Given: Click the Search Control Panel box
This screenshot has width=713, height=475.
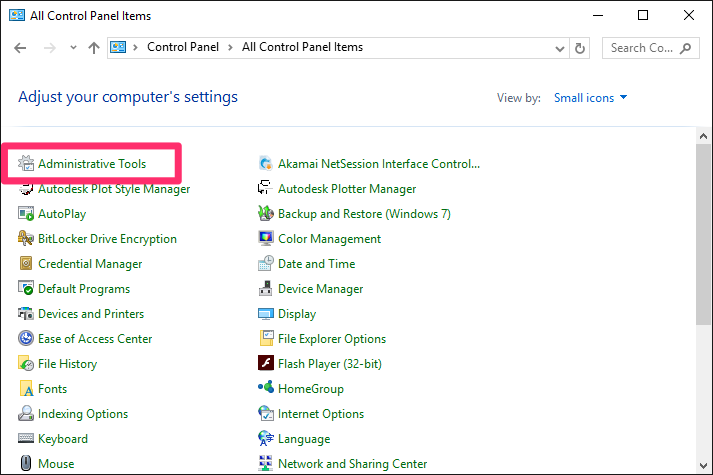Looking at the screenshot, I should (x=651, y=48).
